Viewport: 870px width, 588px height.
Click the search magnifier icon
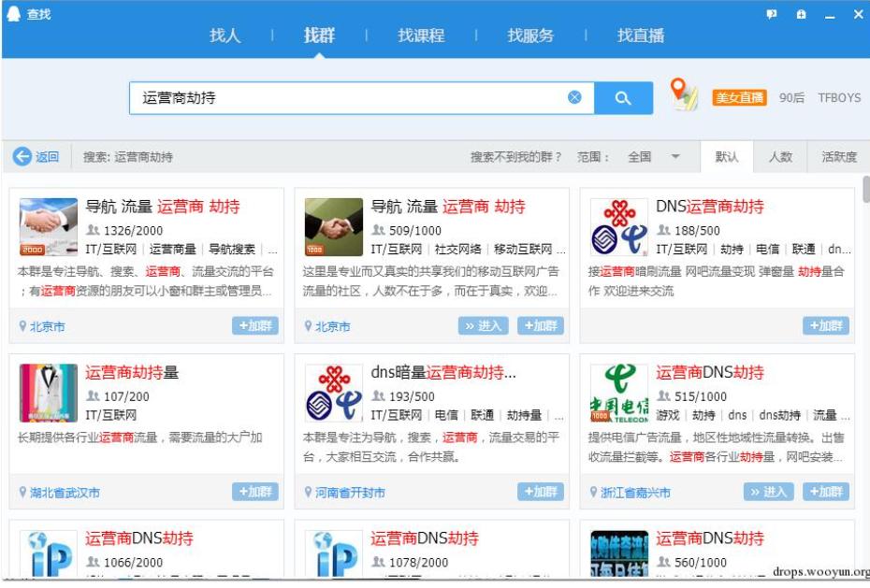[625, 97]
